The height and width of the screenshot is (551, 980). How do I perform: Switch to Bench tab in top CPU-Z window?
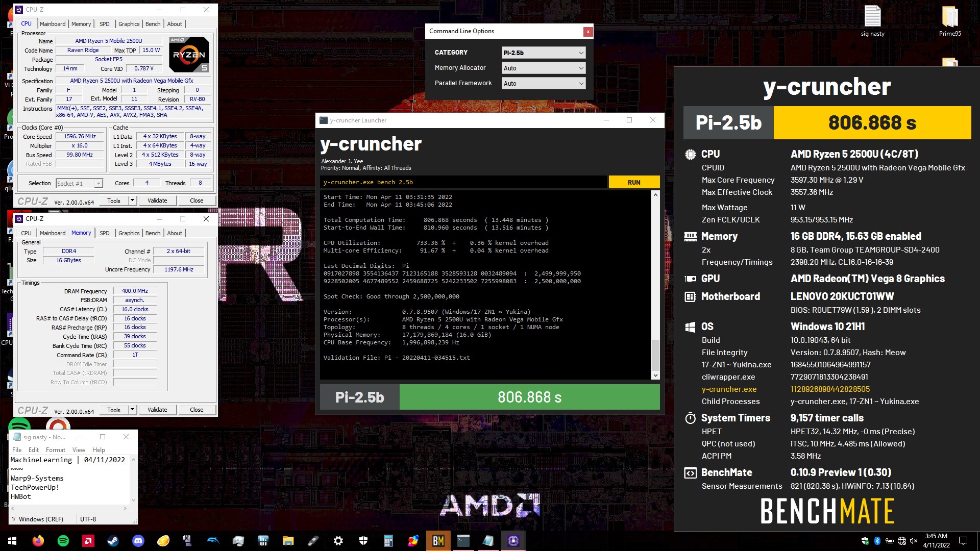tap(153, 24)
